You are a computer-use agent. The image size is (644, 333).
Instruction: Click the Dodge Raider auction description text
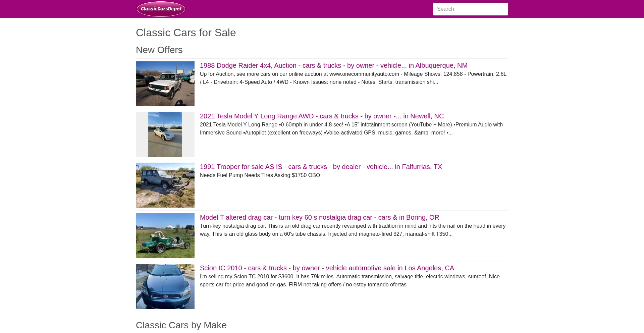pos(353,78)
